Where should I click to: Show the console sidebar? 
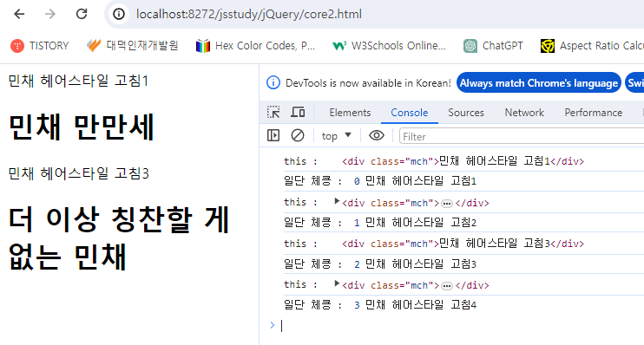tap(273, 135)
